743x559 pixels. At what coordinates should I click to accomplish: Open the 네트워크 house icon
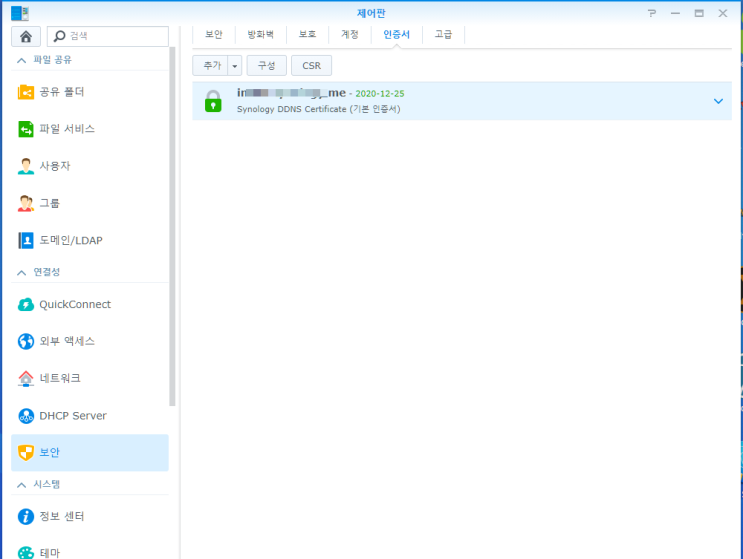26,379
